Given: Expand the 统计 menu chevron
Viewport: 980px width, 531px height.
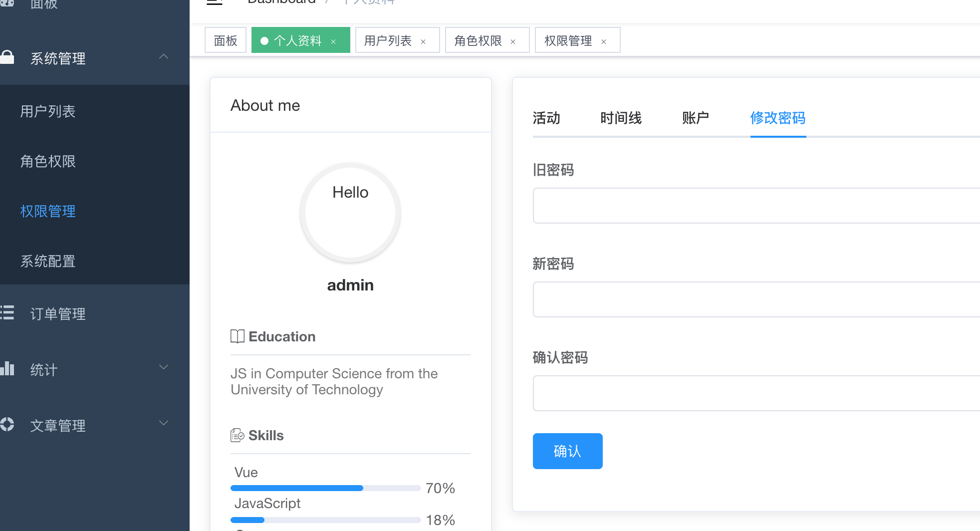Looking at the screenshot, I should [x=164, y=367].
